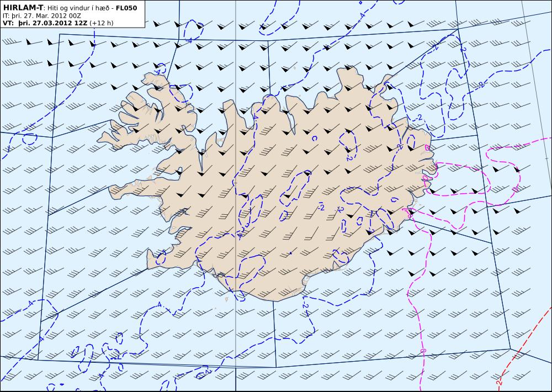Viewport: 552px width, 392px height.
Task: Click the red dashed contour's '2' label
Action: [x=498, y=382]
